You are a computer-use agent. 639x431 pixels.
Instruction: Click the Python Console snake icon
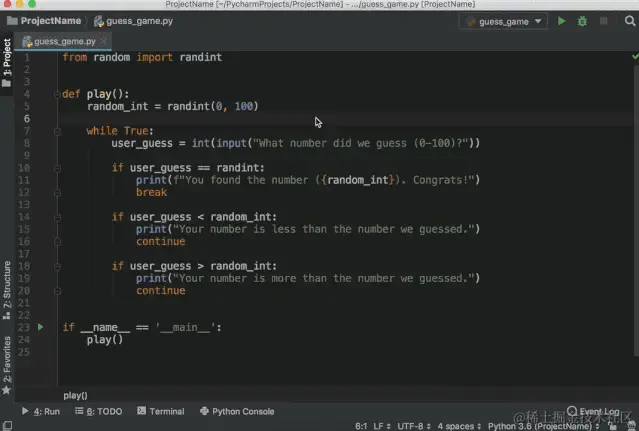click(204, 411)
